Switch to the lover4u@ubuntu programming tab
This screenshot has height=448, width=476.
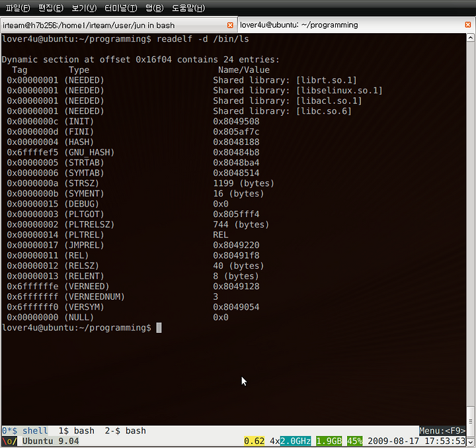click(357, 24)
